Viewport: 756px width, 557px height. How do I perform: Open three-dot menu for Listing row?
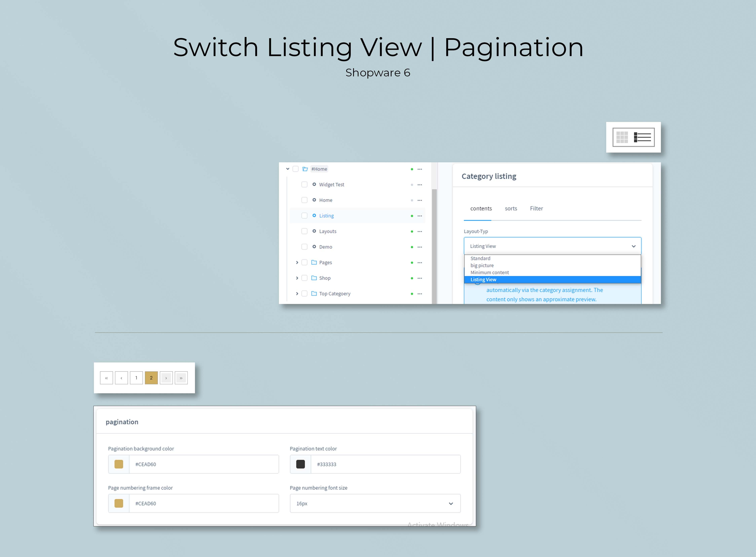point(419,216)
